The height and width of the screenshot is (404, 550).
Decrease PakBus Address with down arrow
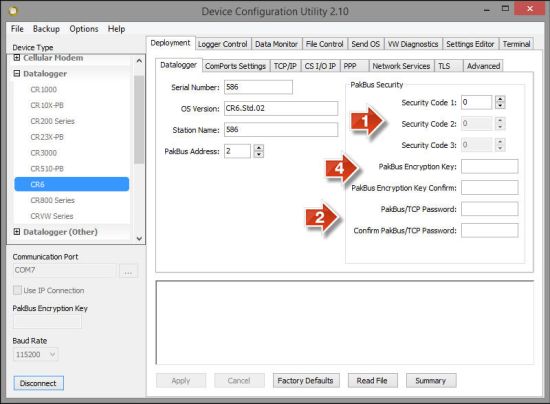[x=259, y=155]
